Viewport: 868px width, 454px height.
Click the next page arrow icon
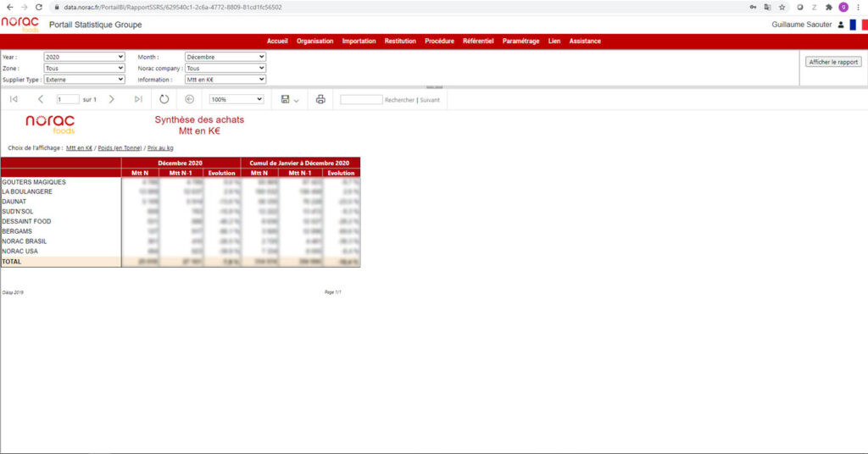[x=112, y=99]
